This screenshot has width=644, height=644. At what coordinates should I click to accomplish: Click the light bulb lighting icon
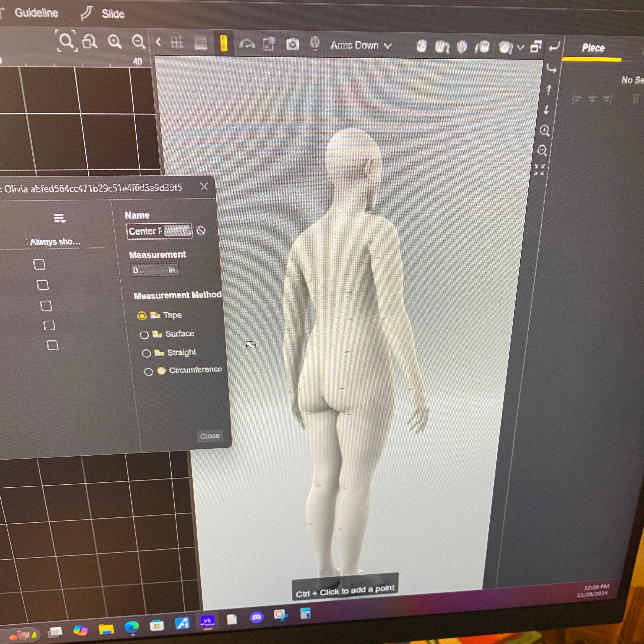coord(315,44)
